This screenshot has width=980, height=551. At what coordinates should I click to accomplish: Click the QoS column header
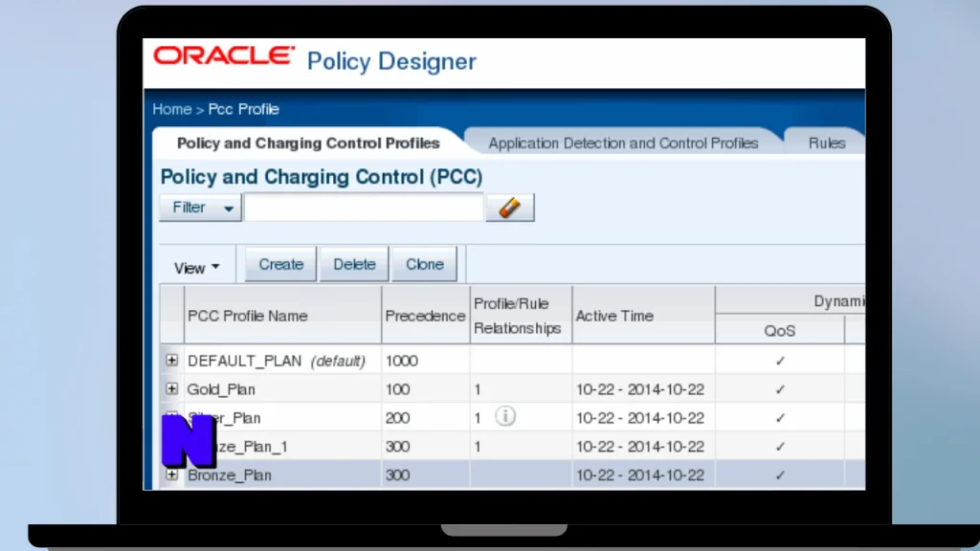(x=779, y=330)
